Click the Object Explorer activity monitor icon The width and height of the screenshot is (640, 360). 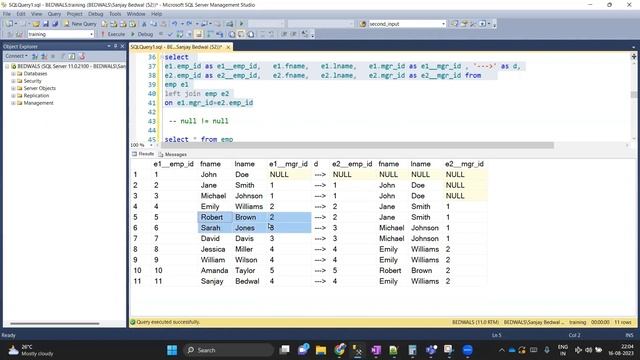click(x=82, y=56)
